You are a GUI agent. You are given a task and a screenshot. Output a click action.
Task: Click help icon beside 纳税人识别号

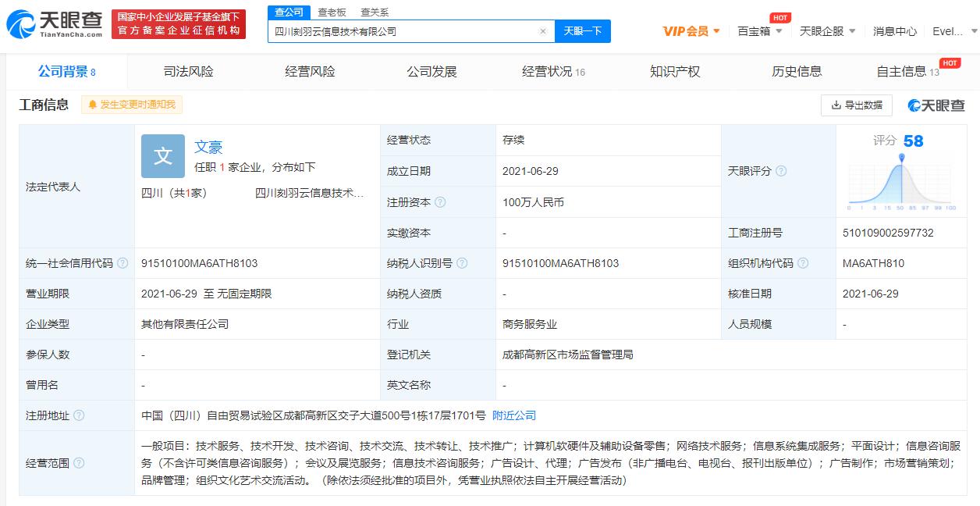click(x=462, y=264)
